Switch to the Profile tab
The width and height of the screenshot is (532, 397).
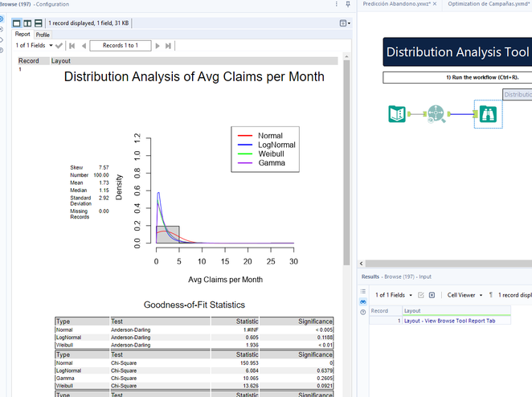tap(42, 35)
